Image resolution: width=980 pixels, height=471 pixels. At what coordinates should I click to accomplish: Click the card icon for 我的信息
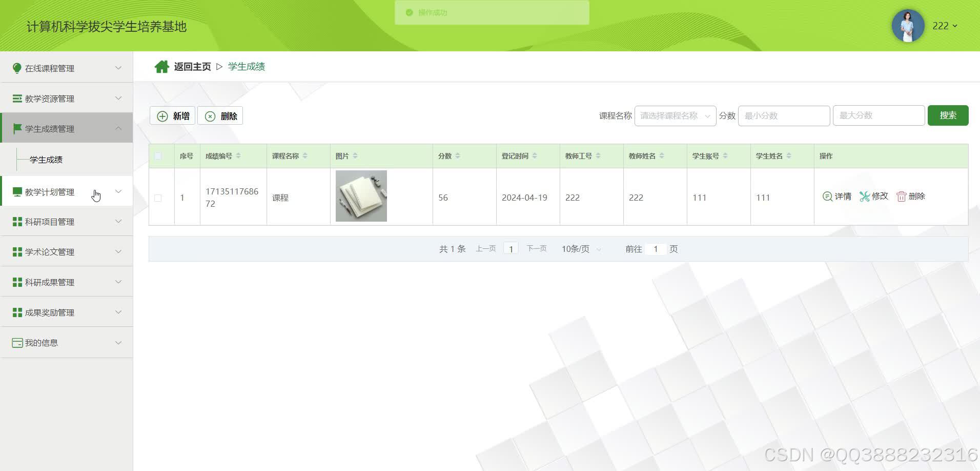coord(17,343)
